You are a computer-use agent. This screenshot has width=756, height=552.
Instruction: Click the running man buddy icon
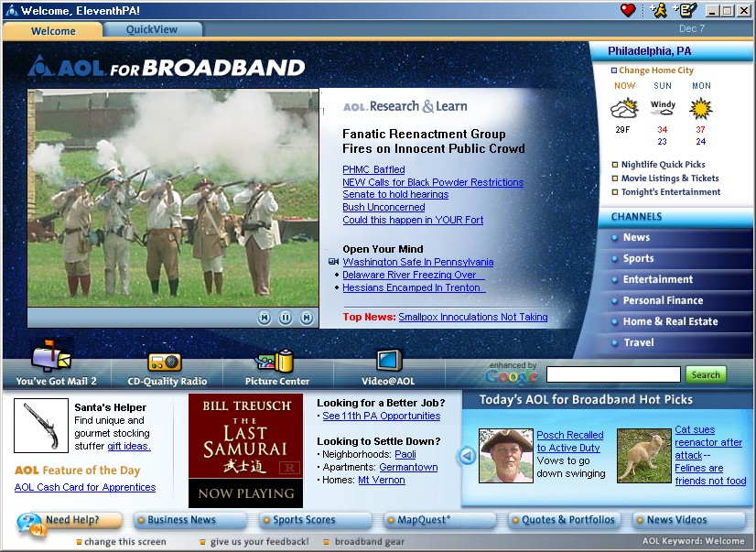coord(658,10)
